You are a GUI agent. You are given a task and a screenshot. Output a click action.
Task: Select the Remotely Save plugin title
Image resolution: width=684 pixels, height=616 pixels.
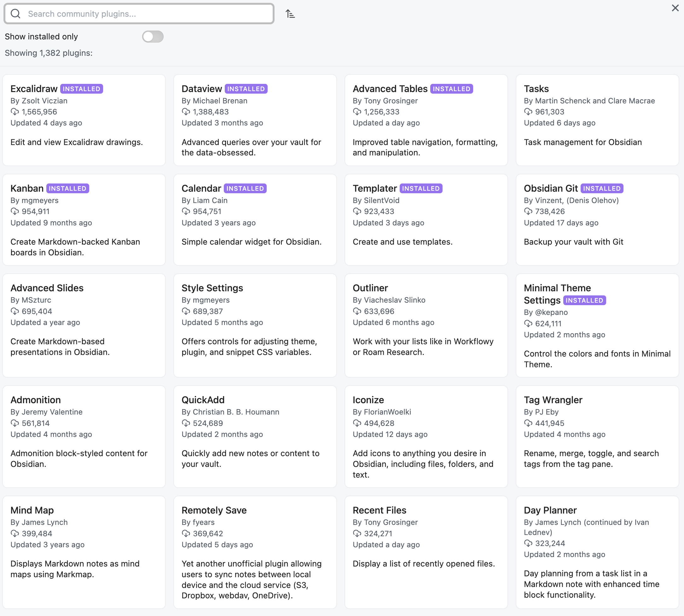tap(214, 510)
